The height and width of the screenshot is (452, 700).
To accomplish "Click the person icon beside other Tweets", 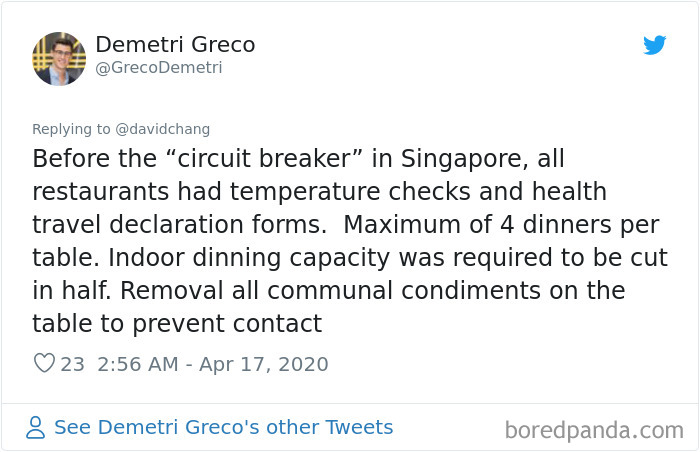I will [35, 427].
